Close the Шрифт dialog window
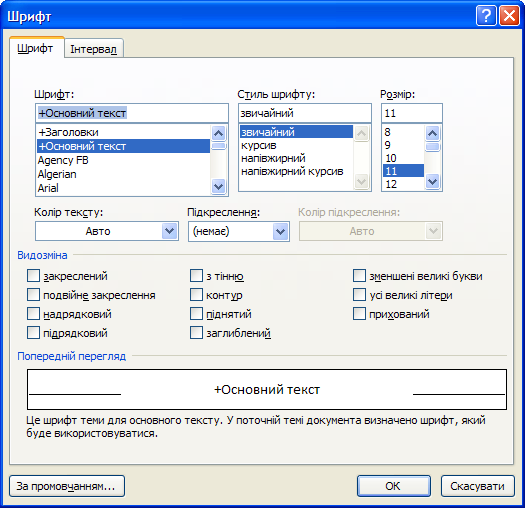Screen dimensions: 525x508 pyautogui.click(x=509, y=16)
